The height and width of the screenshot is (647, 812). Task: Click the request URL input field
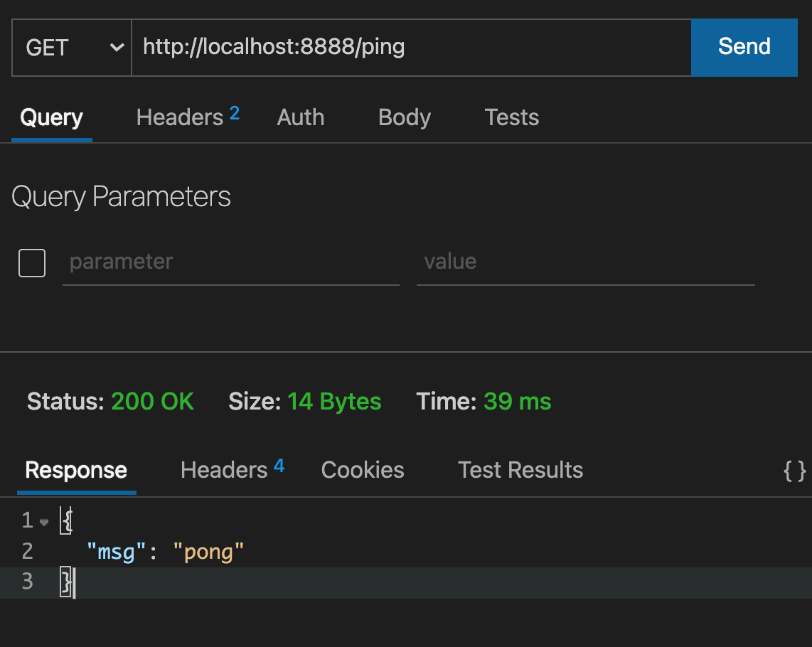(x=410, y=48)
